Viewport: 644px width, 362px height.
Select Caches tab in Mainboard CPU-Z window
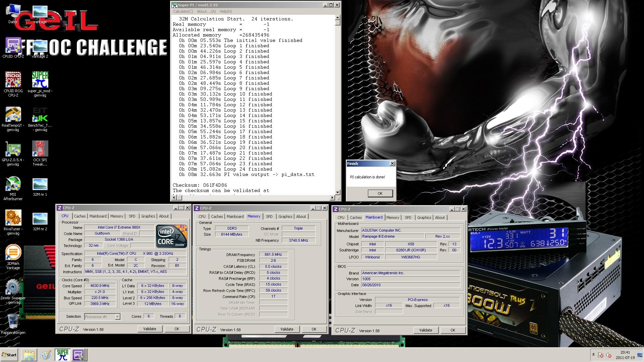pyautogui.click(x=356, y=218)
